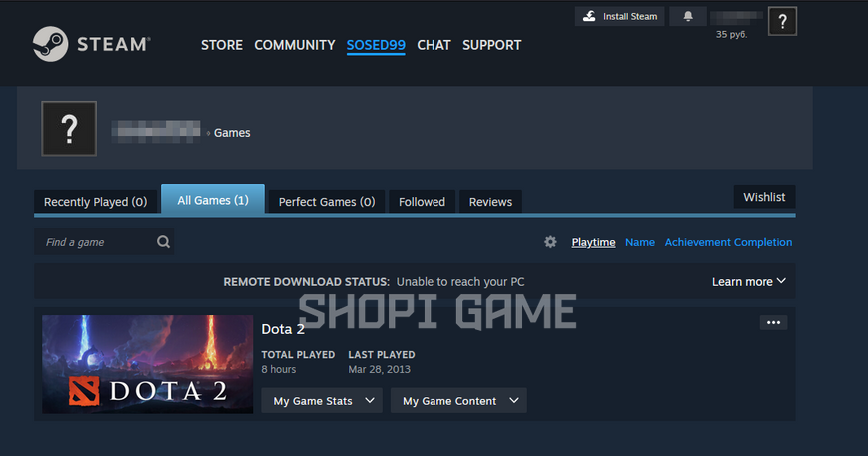Click the Games breadcrumb text

232,133
